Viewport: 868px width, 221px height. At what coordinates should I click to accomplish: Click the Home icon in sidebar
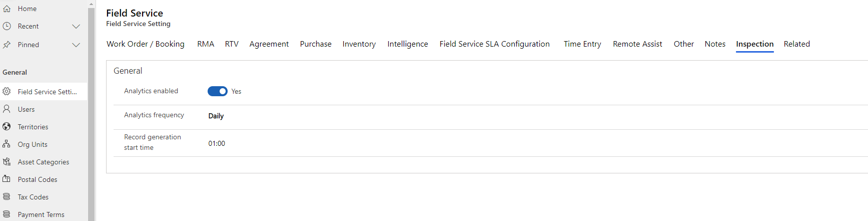(7, 9)
